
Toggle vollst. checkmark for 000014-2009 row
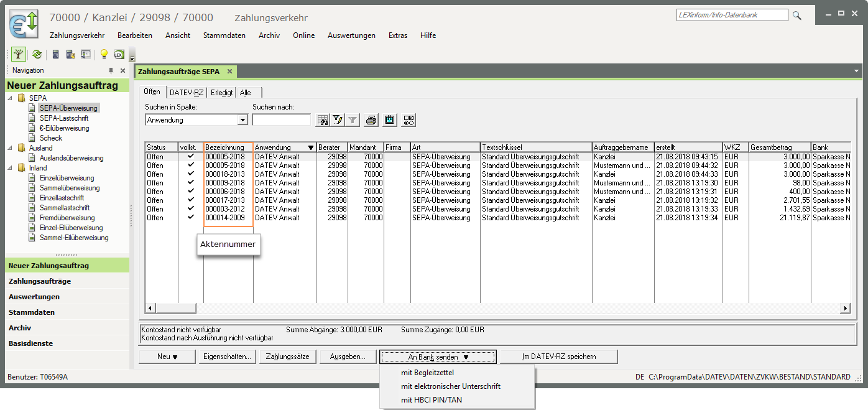(x=191, y=218)
